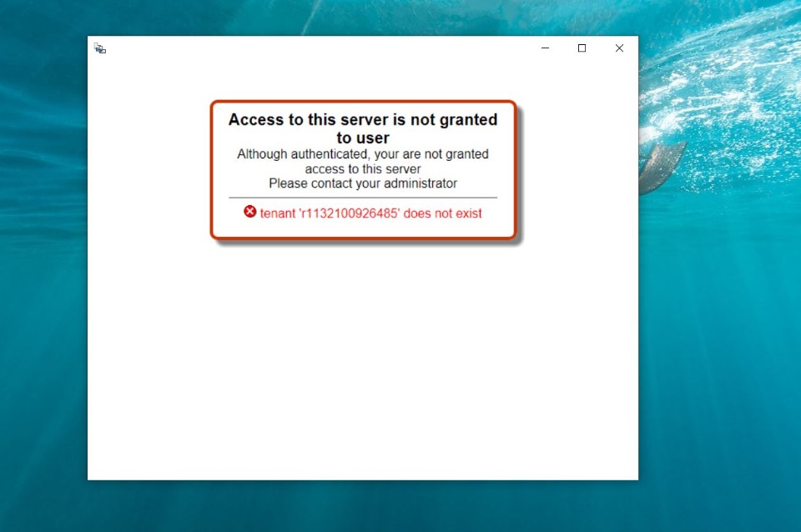Image resolution: width=801 pixels, height=532 pixels.
Task: Click the red error message 'tenant 'r1132100926485' does not exist'
Action: click(x=370, y=213)
